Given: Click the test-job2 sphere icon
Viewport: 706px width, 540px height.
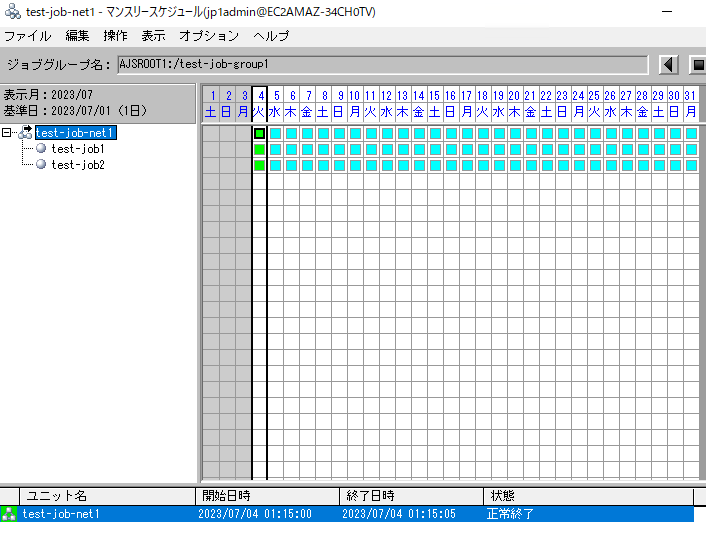Looking at the screenshot, I should point(41,165).
